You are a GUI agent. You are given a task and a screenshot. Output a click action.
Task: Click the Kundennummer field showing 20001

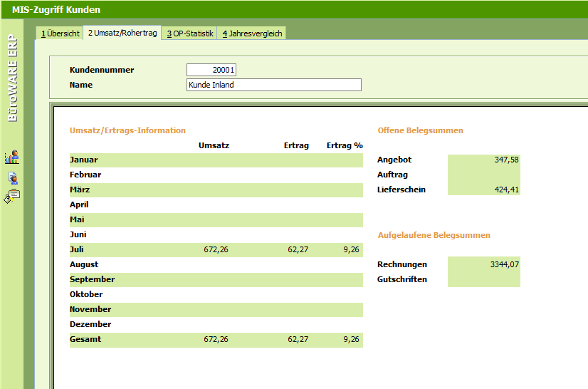(x=211, y=70)
